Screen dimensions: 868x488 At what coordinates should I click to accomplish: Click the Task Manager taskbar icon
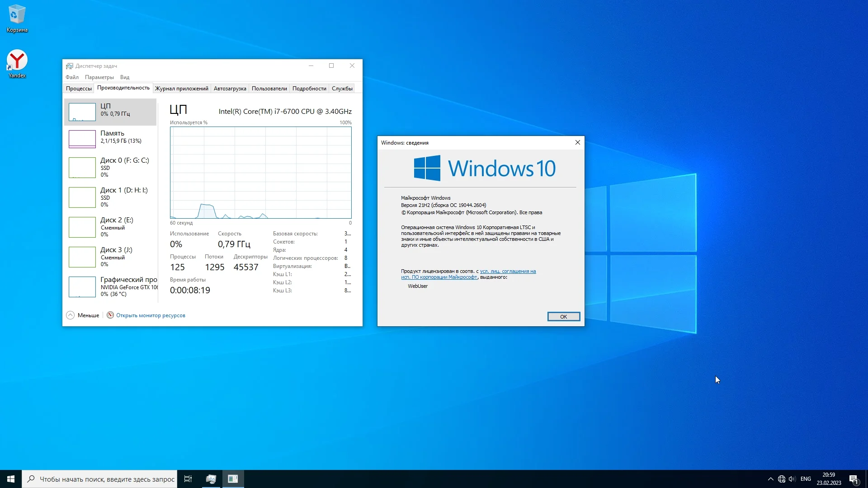pos(211,479)
